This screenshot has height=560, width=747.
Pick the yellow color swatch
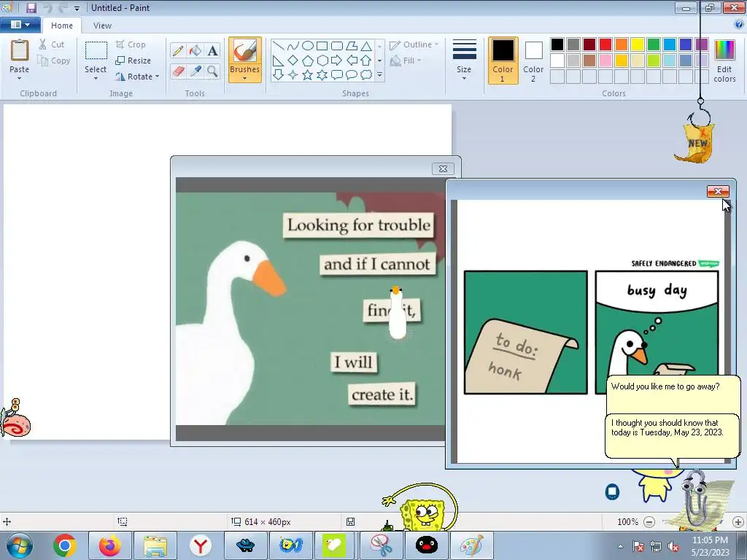click(x=638, y=44)
